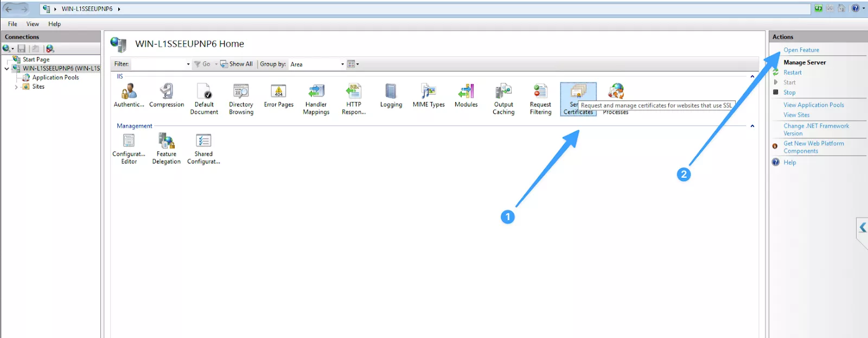Click the Open Feature action link
This screenshot has height=338, width=868.
click(x=801, y=50)
